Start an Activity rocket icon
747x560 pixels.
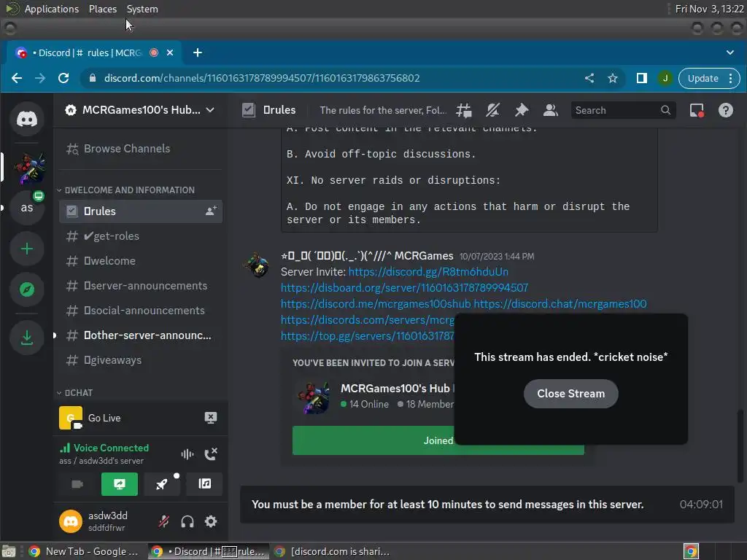pos(162,484)
